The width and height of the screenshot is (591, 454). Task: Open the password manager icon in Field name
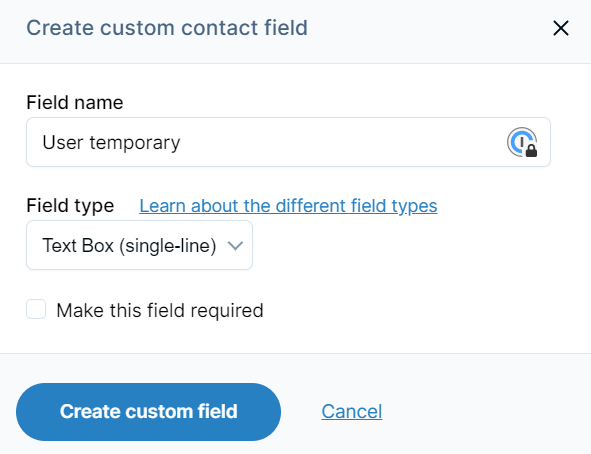(522, 142)
